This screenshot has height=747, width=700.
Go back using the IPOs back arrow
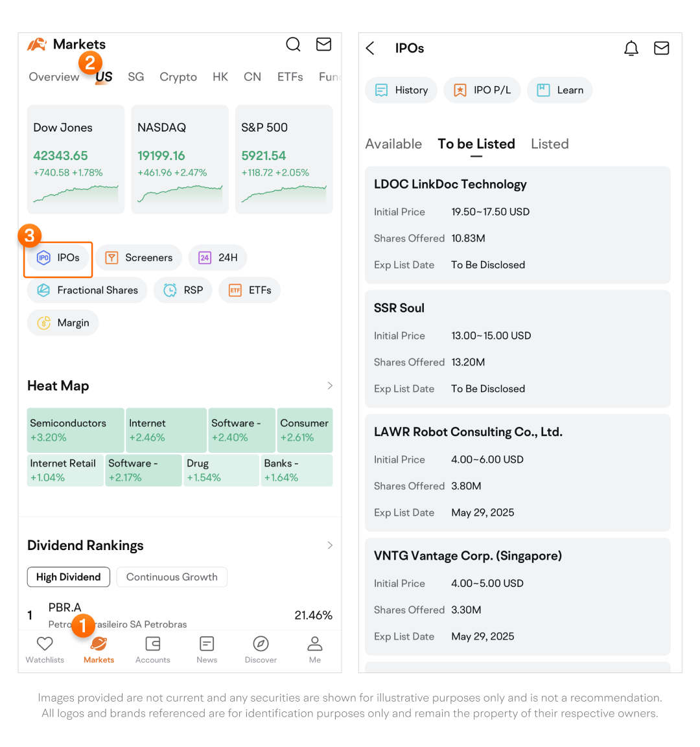click(370, 49)
